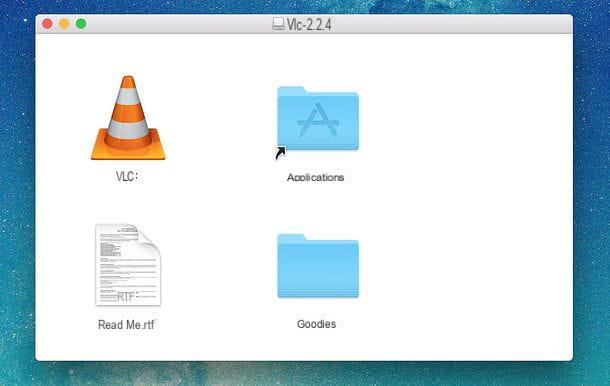Click the "A" emblem on the Applications folder
This screenshot has width=610, height=386.
tap(318, 120)
